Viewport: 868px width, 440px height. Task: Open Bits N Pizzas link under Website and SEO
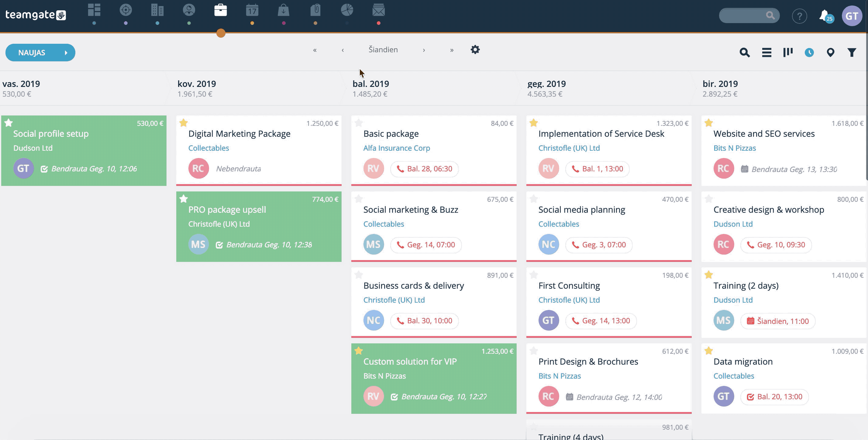[x=735, y=148]
